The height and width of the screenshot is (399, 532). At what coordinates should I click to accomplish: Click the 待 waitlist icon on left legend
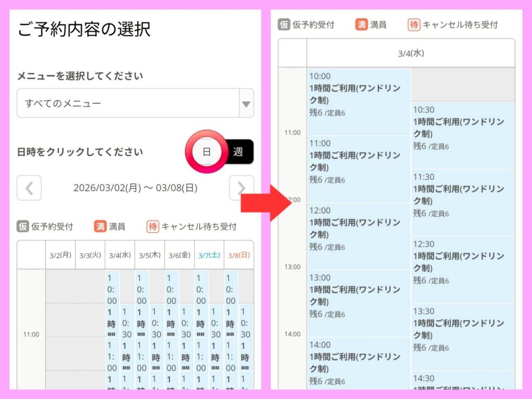coord(153,227)
